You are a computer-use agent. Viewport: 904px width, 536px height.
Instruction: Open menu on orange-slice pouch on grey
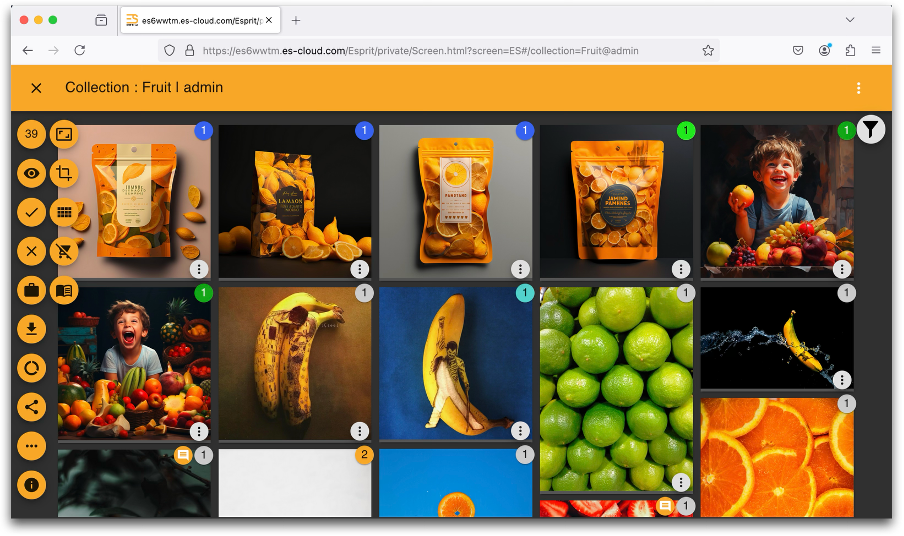520,269
